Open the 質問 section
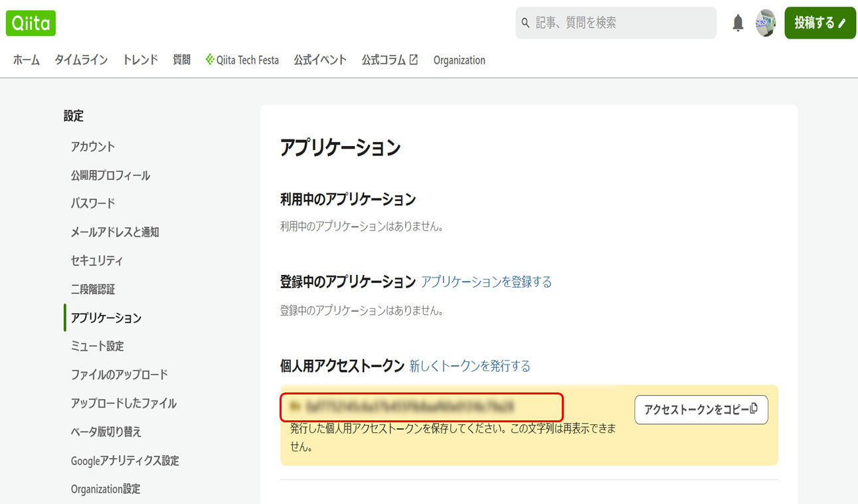858x504 pixels. 181,59
